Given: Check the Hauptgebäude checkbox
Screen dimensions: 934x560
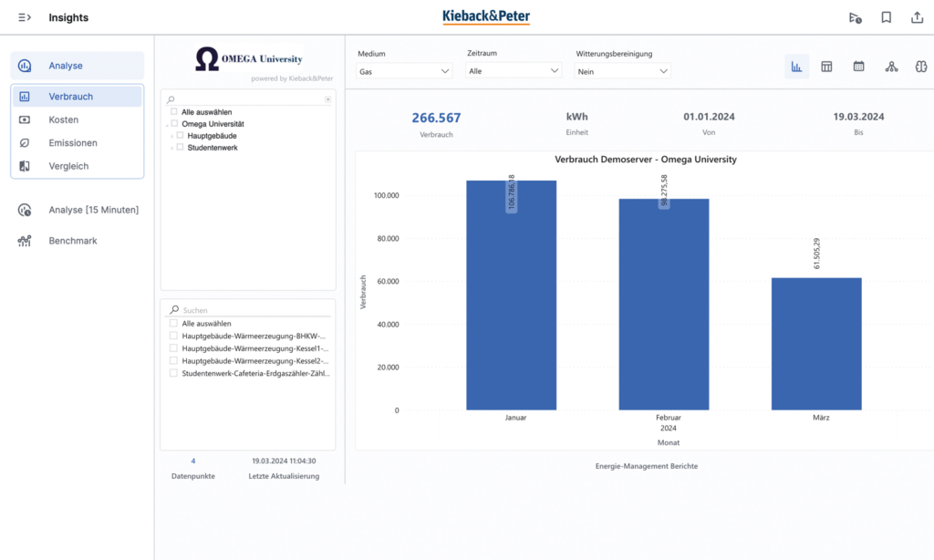Looking at the screenshot, I should (x=180, y=135).
